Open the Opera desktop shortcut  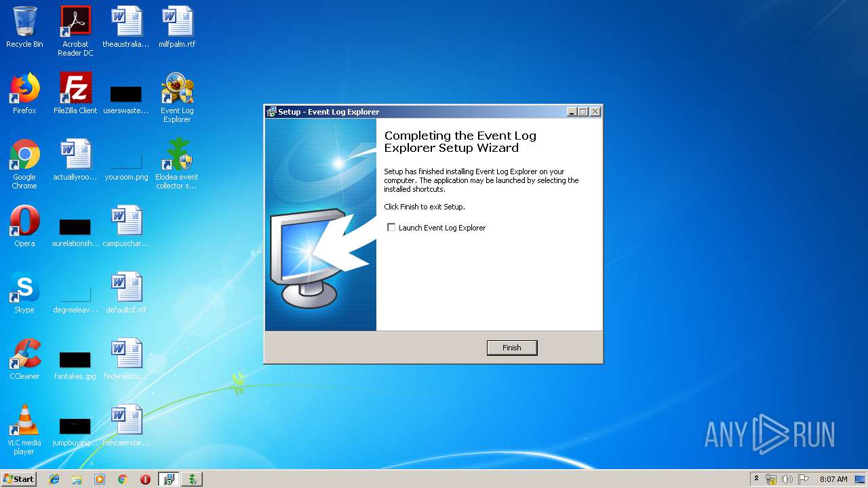(x=24, y=226)
